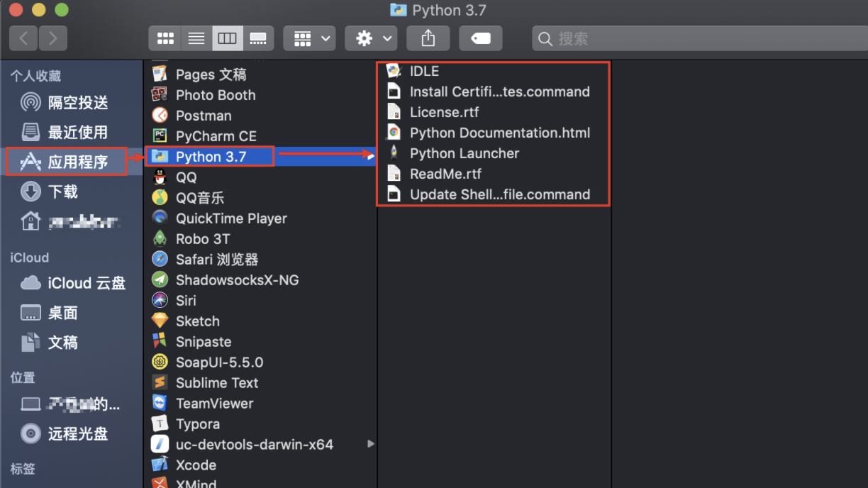Select IDLE in Python 3.7 folder
The height and width of the screenshot is (488, 868).
pos(494,71)
